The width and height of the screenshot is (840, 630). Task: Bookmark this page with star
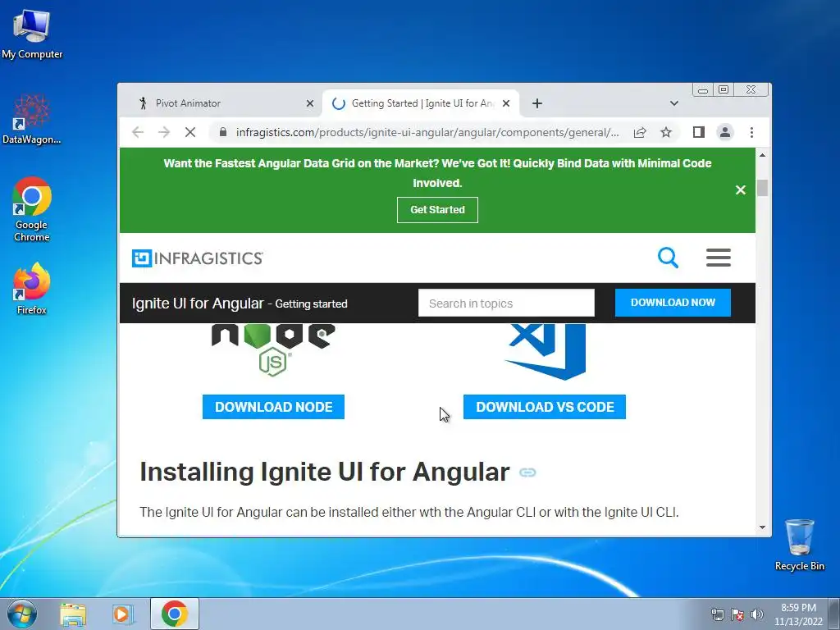click(x=666, y=132)
